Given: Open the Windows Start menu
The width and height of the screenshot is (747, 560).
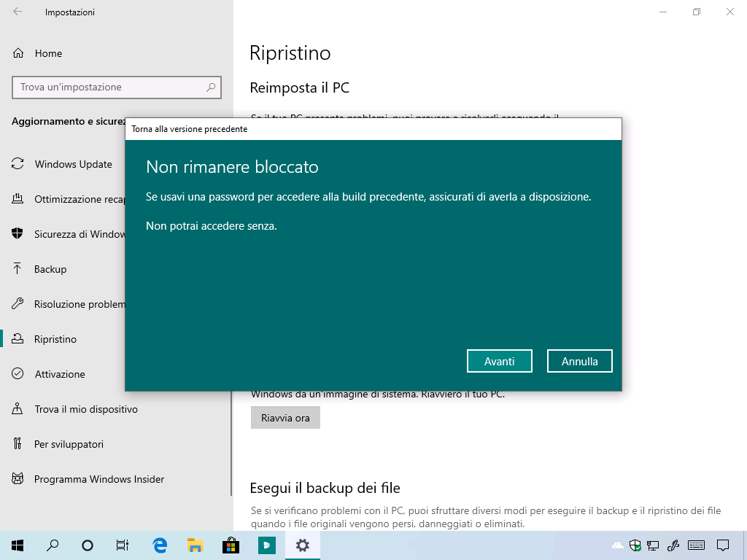Looking at the screenshot, I should pyautogui.click(x=18, y=545).
